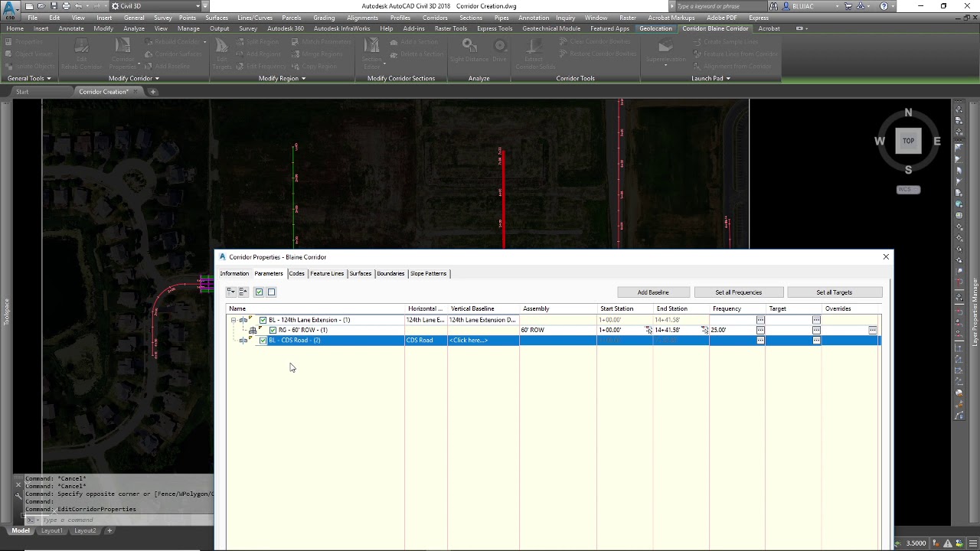
Task: Uncheck BL - 124th Lane Extension baseline checkbox
Action: [x=263, y=320]
